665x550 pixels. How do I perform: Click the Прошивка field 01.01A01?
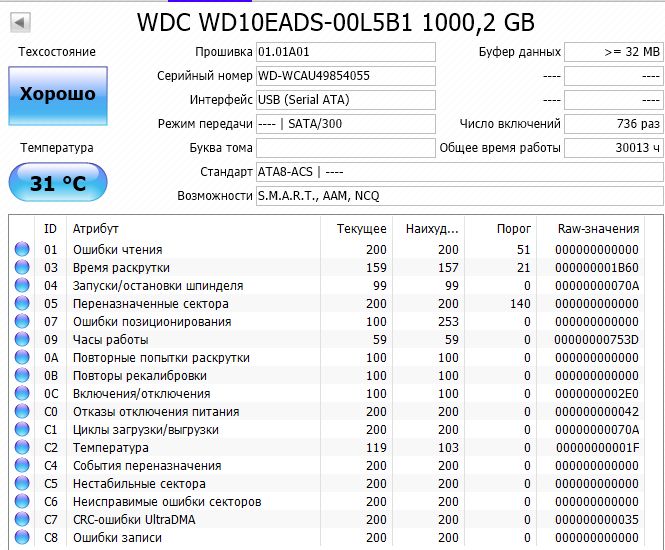(x=346, y=52)
